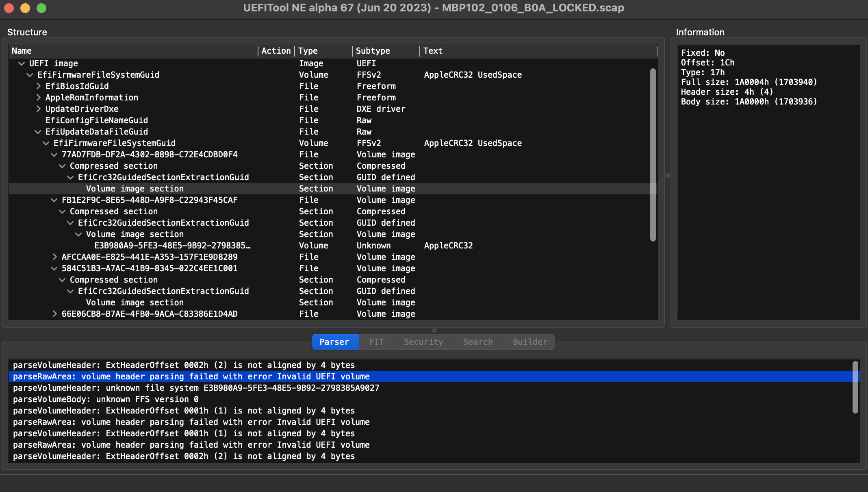Switch to the Search tab
868x492 pixels.
(x=477, y=342)
